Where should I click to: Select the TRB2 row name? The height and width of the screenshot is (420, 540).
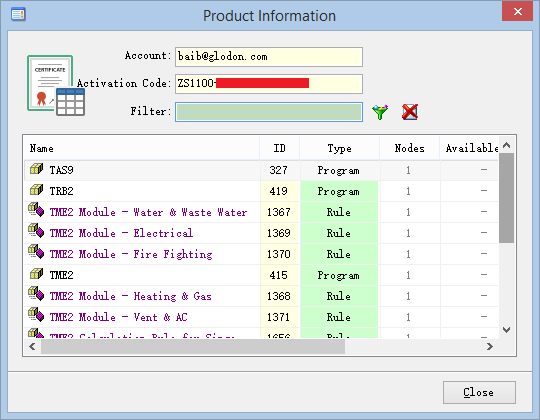61,191
